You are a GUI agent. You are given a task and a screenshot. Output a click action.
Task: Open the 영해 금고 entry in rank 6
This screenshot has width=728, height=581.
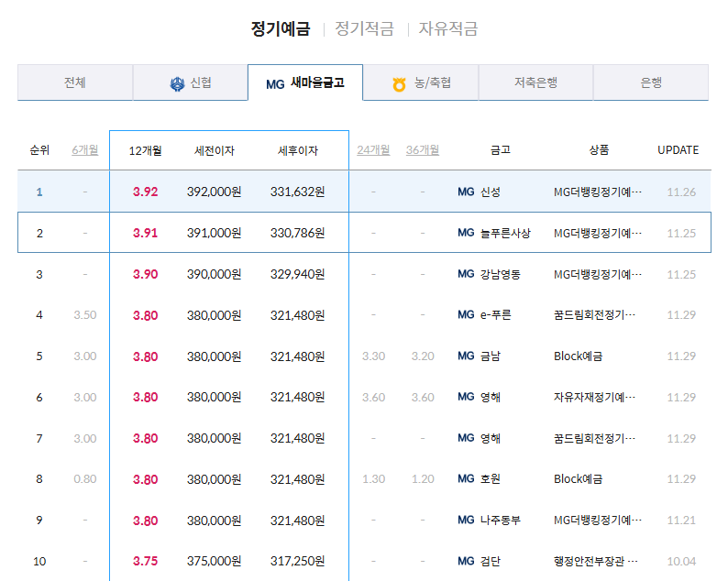(x=491, y=397)
